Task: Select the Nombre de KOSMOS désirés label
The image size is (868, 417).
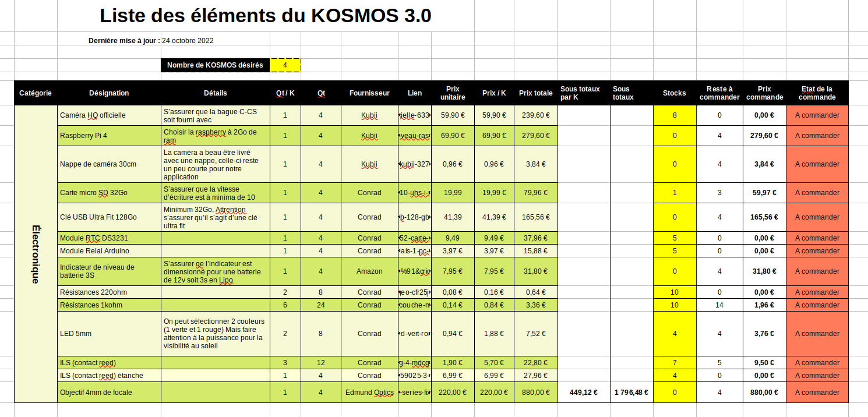Action: pyautogui.click(x=215, y=65)
